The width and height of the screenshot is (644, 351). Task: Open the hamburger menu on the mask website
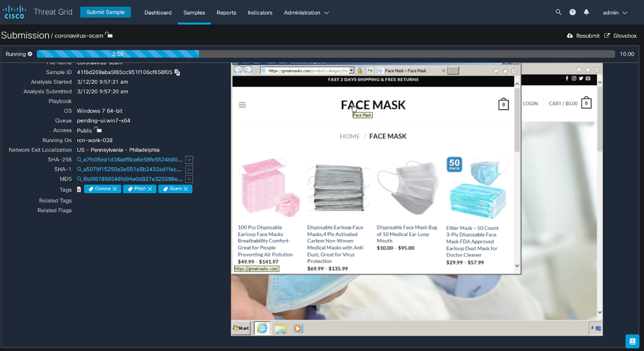click(x=243, y=104)
